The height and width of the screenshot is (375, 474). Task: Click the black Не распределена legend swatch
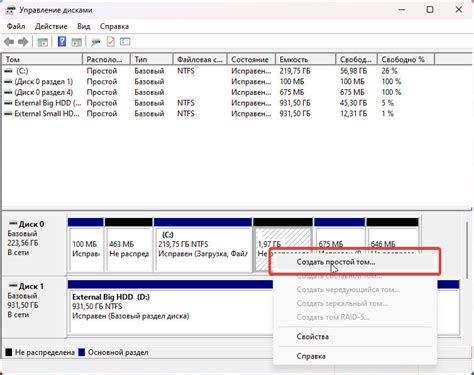coord(9,352)
